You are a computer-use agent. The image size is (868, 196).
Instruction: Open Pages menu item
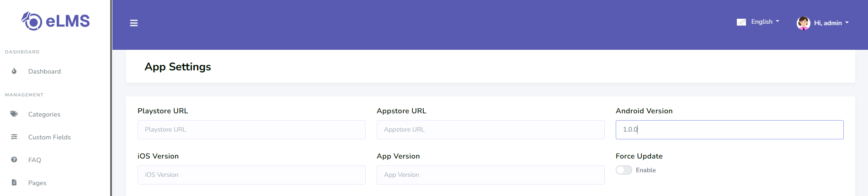(37, 183)
